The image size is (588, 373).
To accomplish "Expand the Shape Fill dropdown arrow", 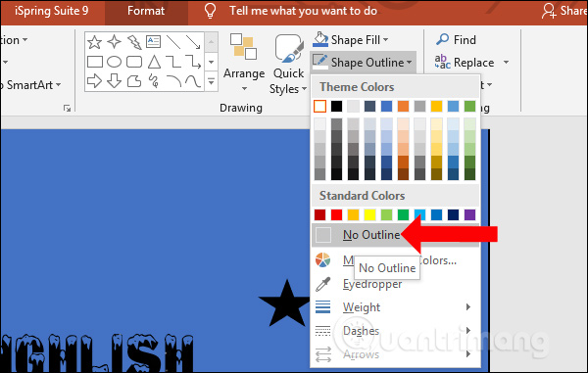I will coord(386,39).
